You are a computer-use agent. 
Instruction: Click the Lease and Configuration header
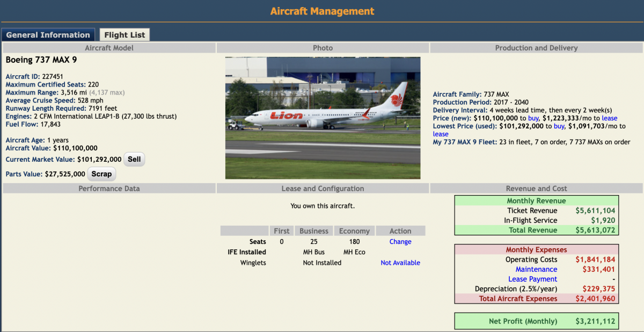pos(323,189)
